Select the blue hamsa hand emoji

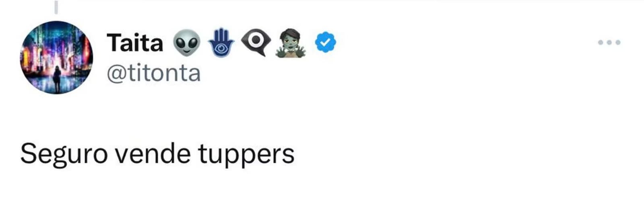pos(221,43)
